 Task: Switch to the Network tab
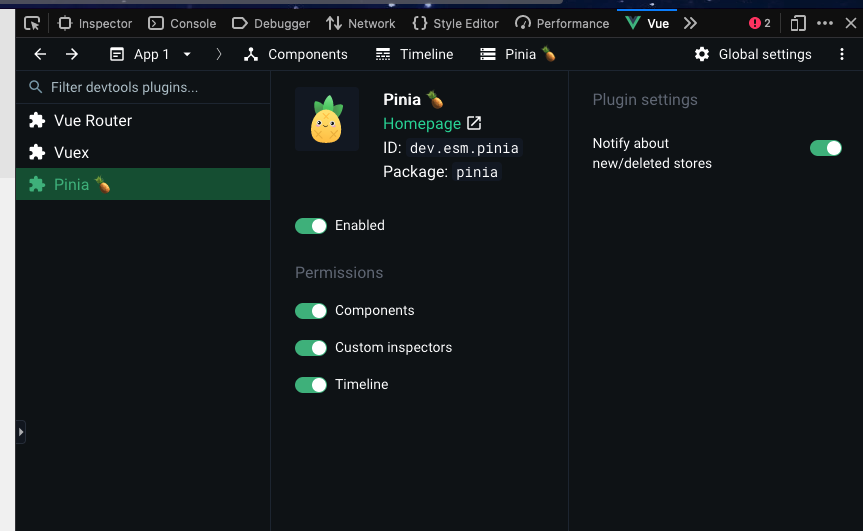point(361,23)
